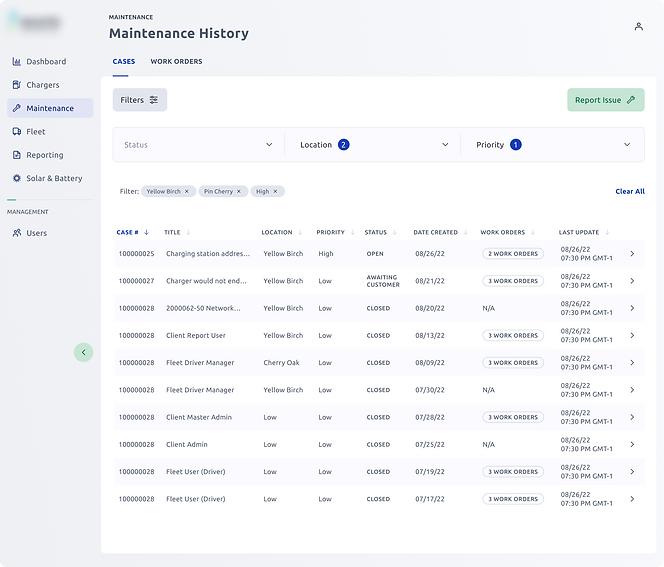Open row arrow for case 100000025
This screenshot has height=567, width=664.
point(632,254)
